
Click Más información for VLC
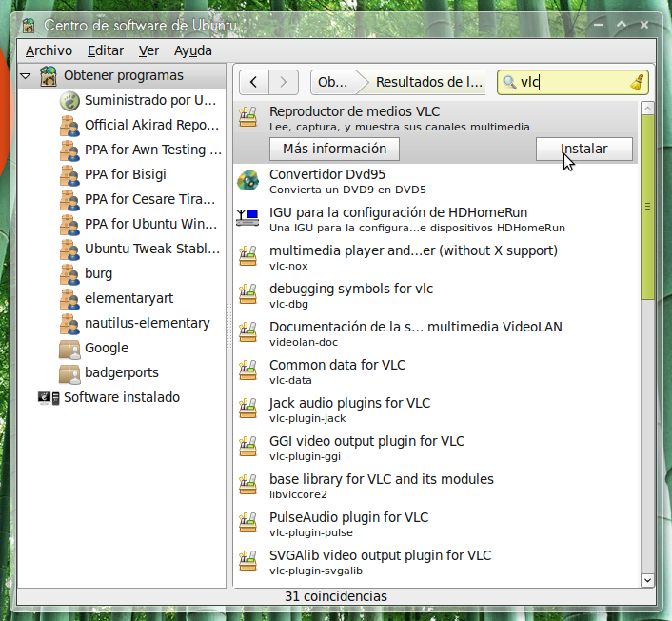[334, 149]
